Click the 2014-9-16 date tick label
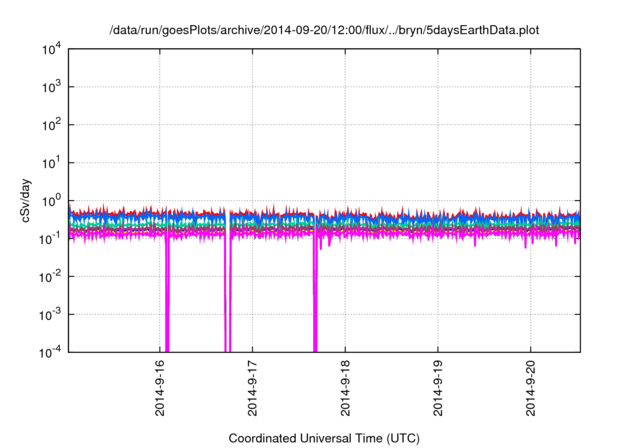This screenshot has height=448, width=640. point(160,388)
